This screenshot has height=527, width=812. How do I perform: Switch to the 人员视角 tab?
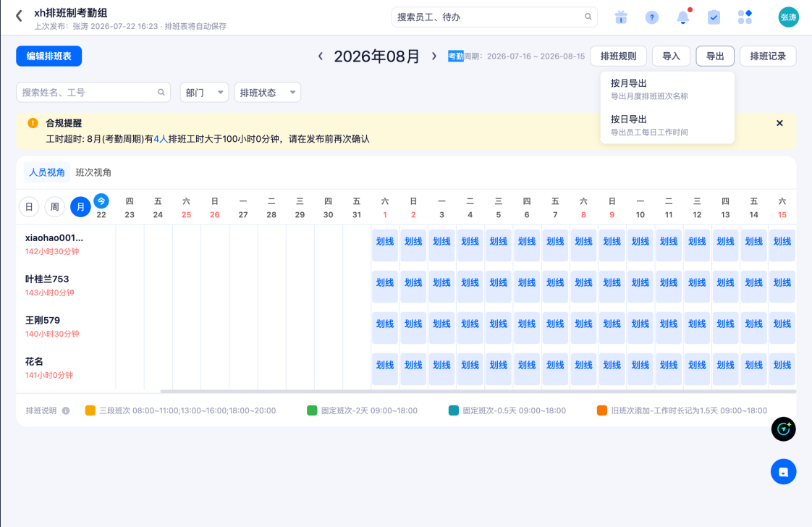46,172
